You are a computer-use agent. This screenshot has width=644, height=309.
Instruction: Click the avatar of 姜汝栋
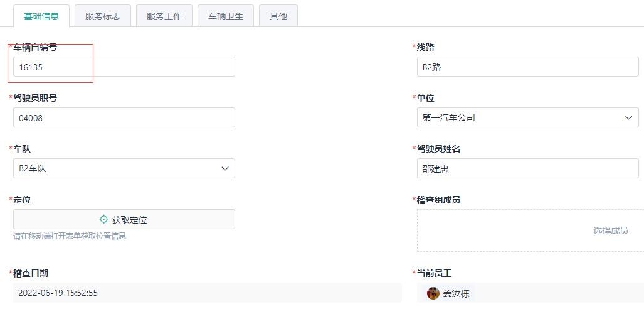pos(433,293)
